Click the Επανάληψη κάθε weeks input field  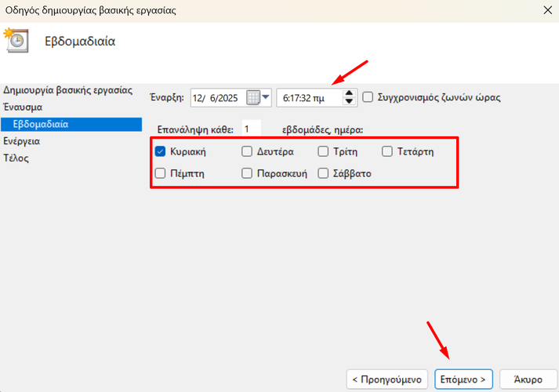[x=252, y=129]
